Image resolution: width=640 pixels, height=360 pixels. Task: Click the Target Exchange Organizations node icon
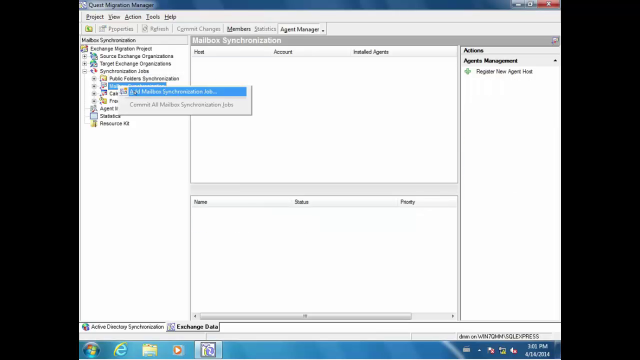(x=94, y=64)
